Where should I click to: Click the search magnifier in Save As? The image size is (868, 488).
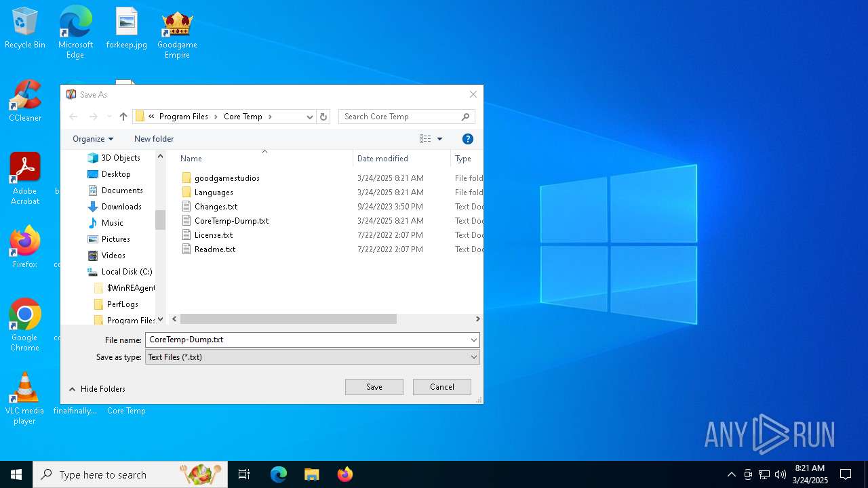tap(465, 117)
